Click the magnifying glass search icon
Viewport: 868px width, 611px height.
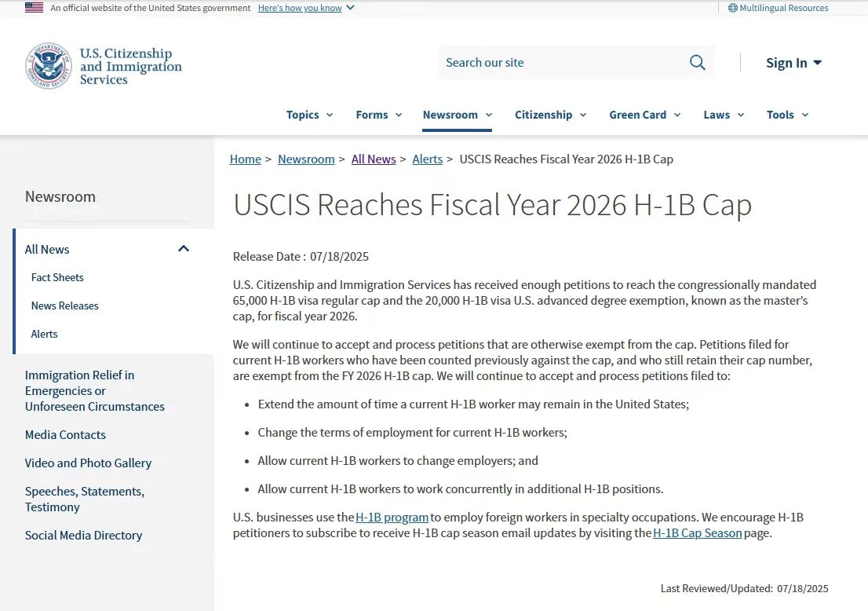(x=697, y=63)
